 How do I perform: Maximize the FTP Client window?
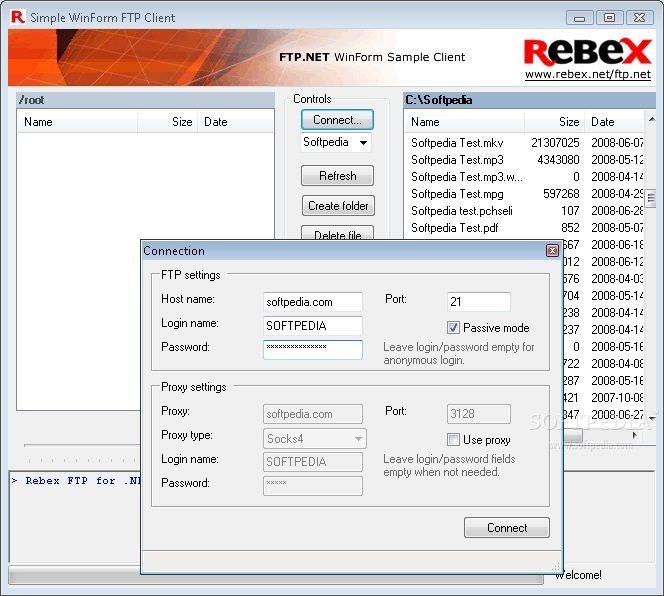(x=609, y=17)
